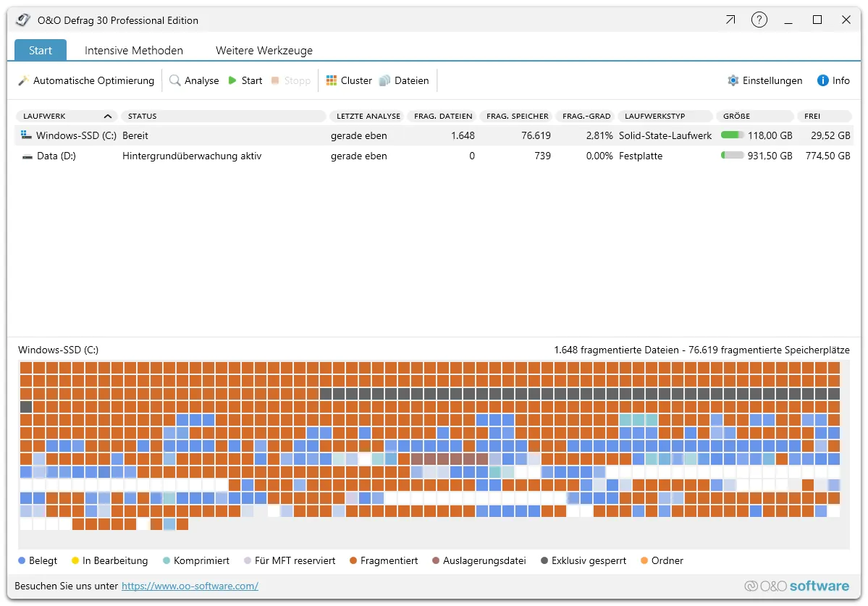The image size is (868, 606).
Task: Click the Fragmentiert orange legend swatch
Action: 353,561
